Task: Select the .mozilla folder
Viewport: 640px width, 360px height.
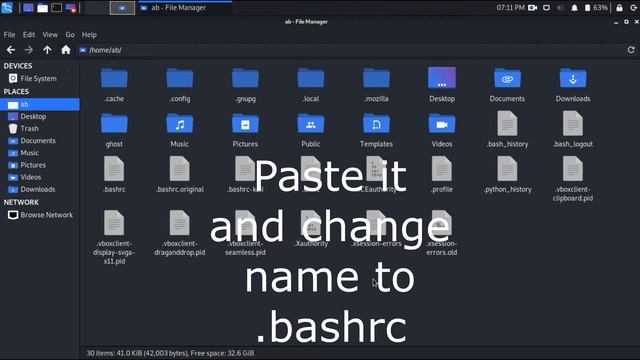Action: pos(376,84)
